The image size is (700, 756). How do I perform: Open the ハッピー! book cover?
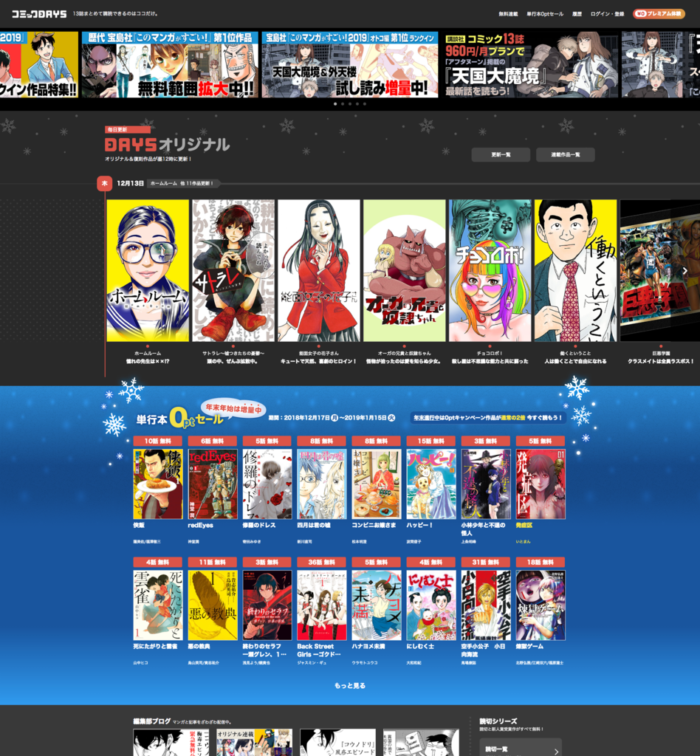coord(431,484)
